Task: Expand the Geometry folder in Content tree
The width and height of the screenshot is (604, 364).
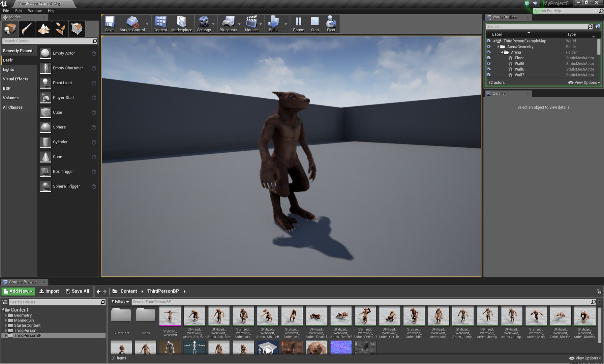Action: (6, 315)
